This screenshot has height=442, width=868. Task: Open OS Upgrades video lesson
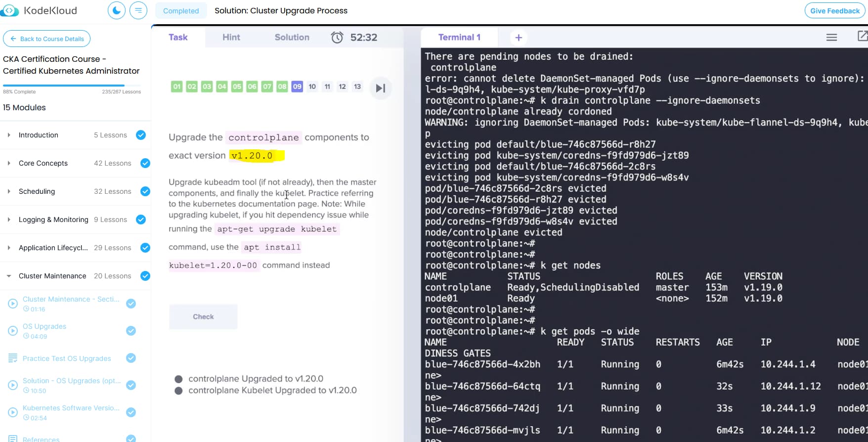click(x=44, y=326)
